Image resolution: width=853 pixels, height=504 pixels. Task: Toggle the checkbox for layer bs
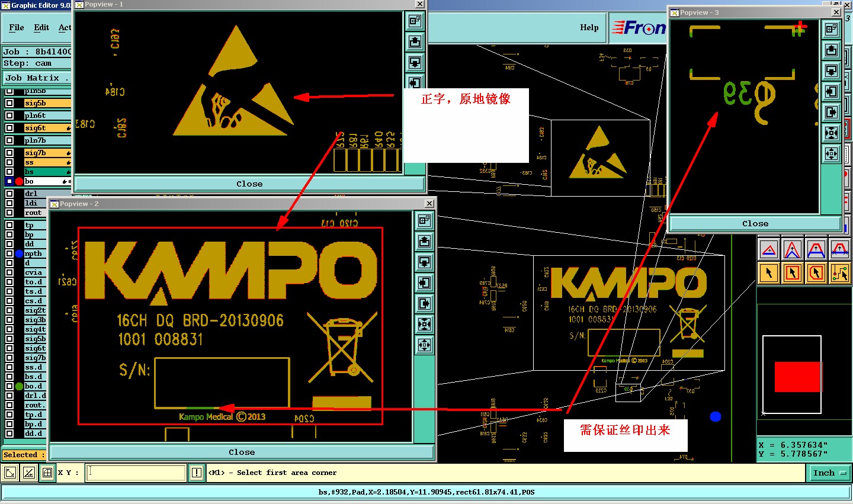[9, 172]
